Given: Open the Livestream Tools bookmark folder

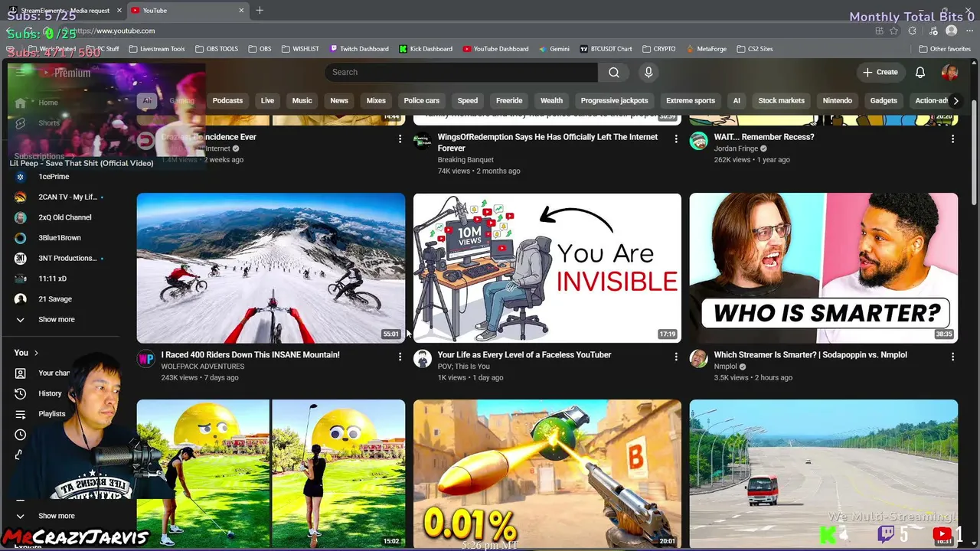Looking at the screenshot, I should pyautogui.click(x=157, y=49).
